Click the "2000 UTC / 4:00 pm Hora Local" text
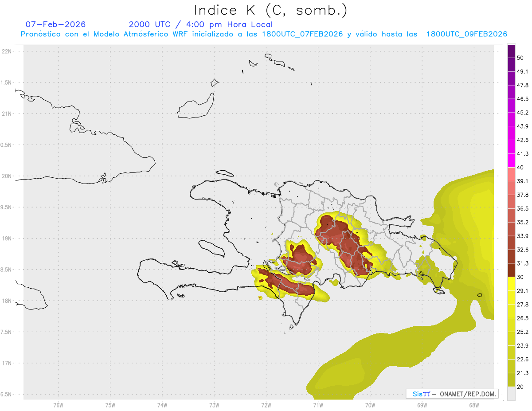The height and width of the screenshot is (411, 532). [x=200, y=24]
